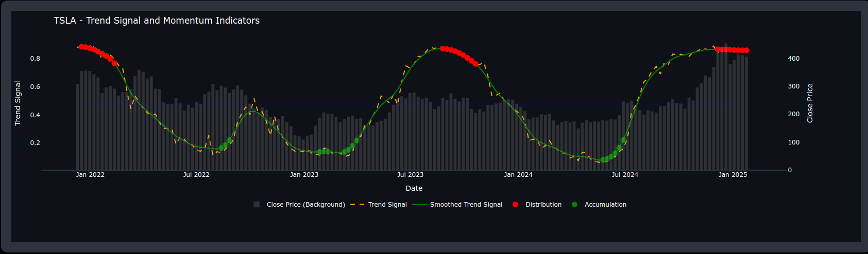The width and height of the screenshot is (868, 254).
Task: Click the Jan 2025 x-axis label
Action: (x=733, y=175)
